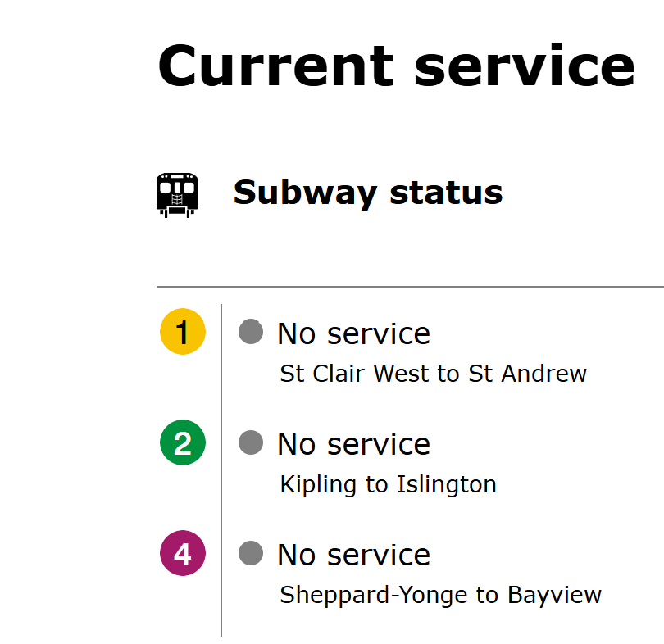This screenshot has width=664, height=644.
Task: Open Line 1 'No service' alert
Action: [353, 333]
